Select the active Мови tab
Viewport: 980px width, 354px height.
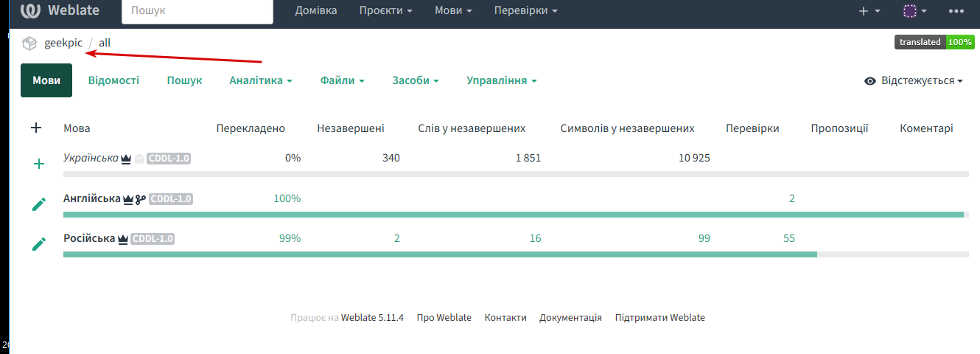point(46,80)
